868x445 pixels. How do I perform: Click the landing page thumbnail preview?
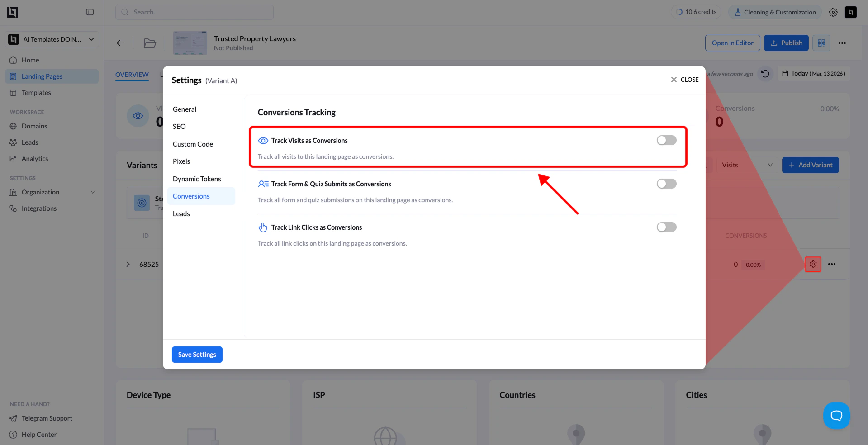190,43
